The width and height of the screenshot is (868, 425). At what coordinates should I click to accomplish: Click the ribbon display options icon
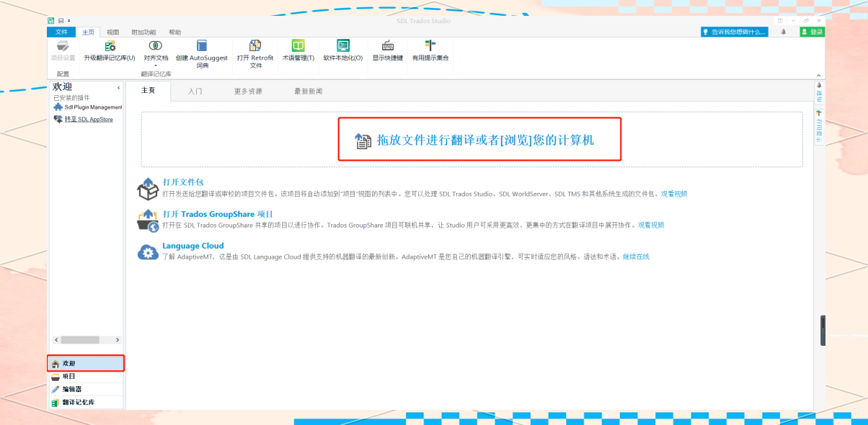pos(780,21)
